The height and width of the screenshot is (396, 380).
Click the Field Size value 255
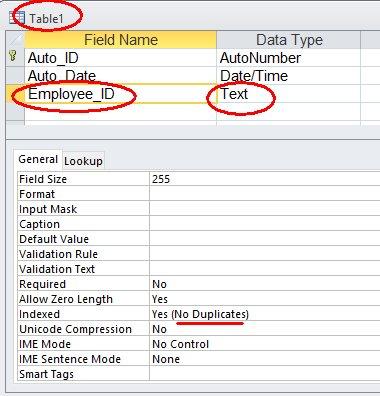coord(265,179)
